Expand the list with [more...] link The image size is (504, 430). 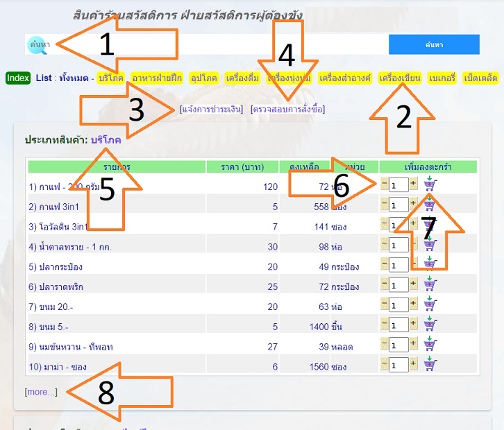(41, 392)
